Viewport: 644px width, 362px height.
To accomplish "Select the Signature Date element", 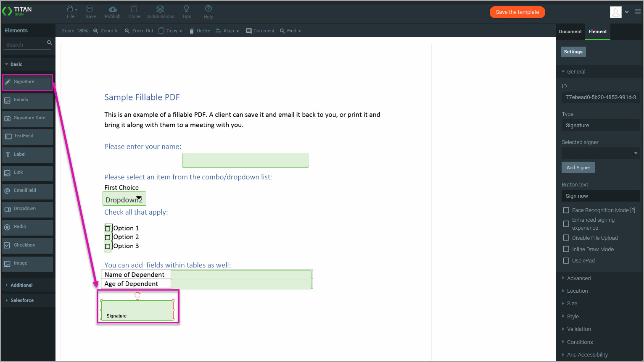I will [x=27, y=118].
